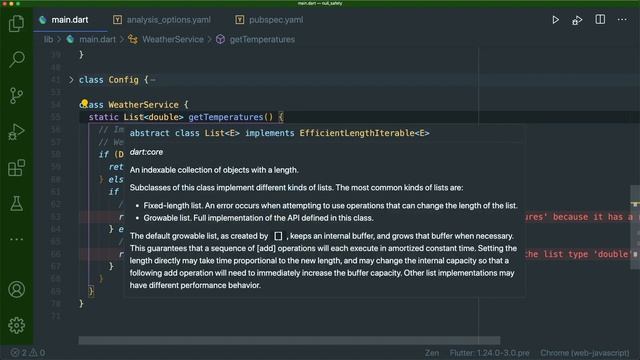640x360 pixels.
Task: Click the List<double> return type
Action: [153, 117]
